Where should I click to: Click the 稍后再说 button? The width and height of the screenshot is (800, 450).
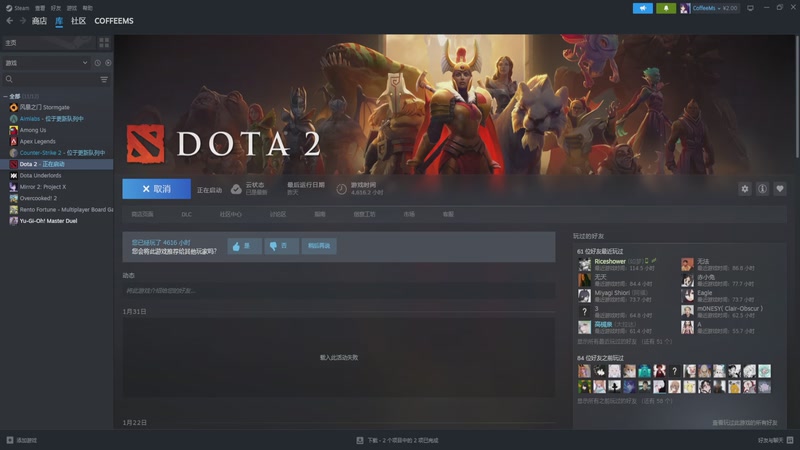tap(319, 246)
